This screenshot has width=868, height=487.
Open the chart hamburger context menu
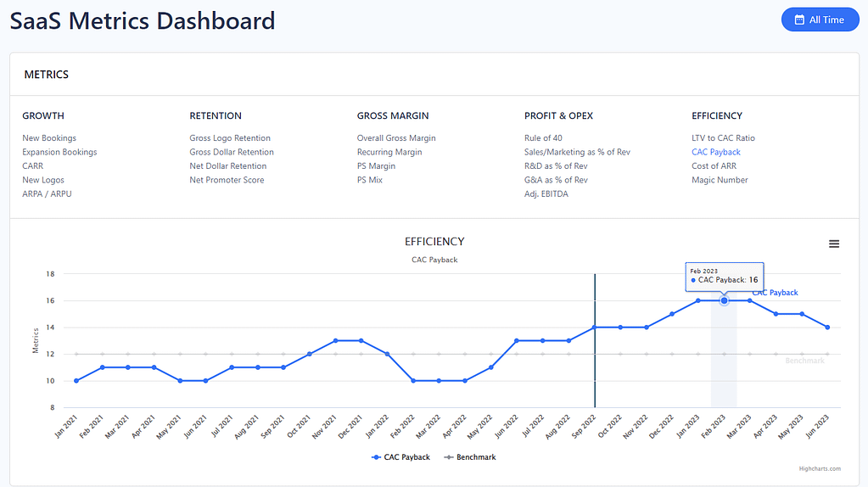833,244
